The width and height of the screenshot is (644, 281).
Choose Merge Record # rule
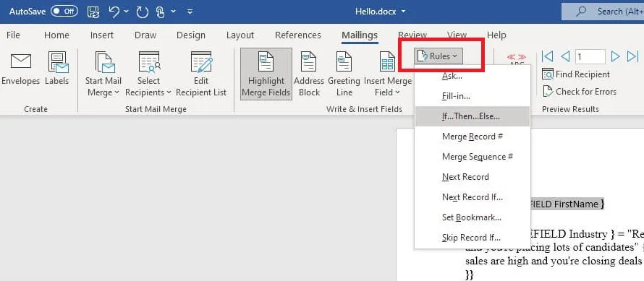[473, 137]
